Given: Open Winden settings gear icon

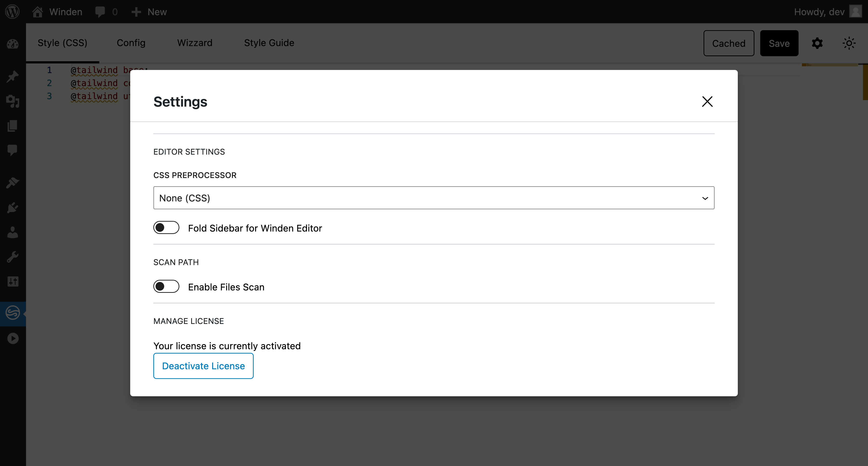Looking at the screenshot, I should tap(817, 43).
